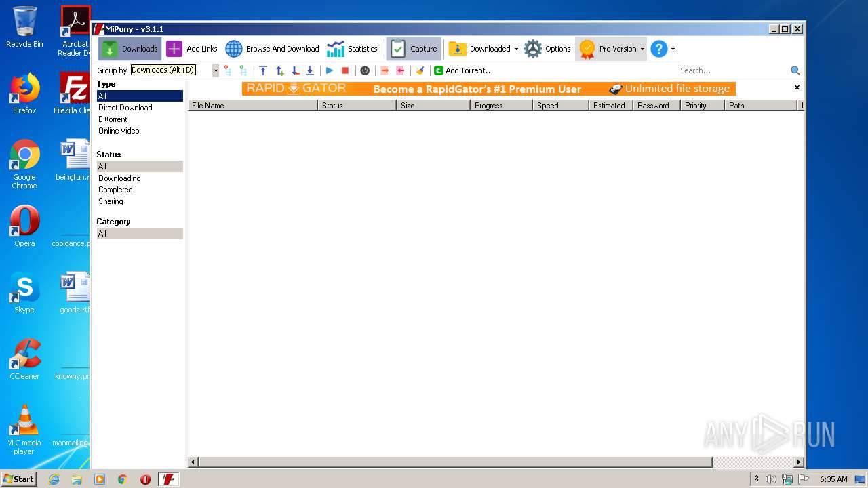Open Recycle Bin desktop icon
The height and width of the screenshot is (488, 868).
coord(24,27)
